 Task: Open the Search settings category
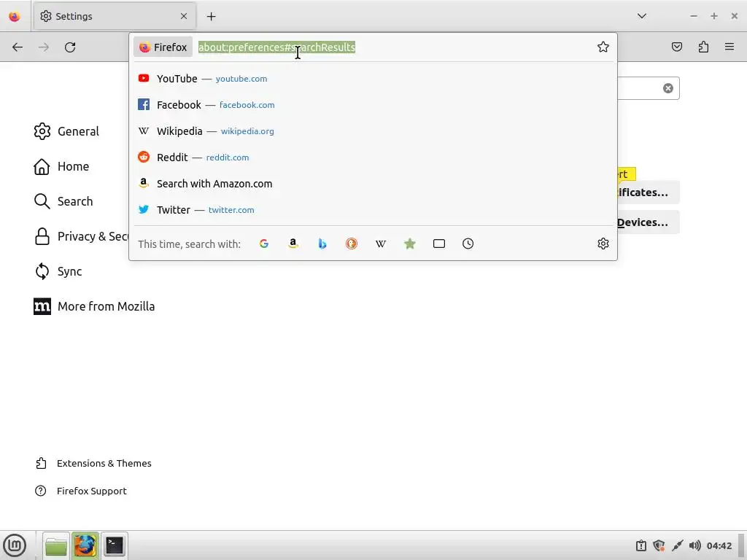(63, 201)
